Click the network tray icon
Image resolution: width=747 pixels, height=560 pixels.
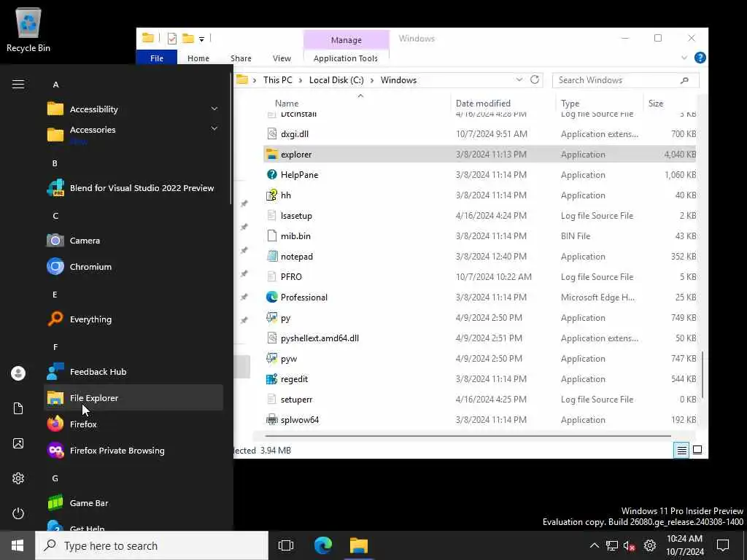(612, 545)
